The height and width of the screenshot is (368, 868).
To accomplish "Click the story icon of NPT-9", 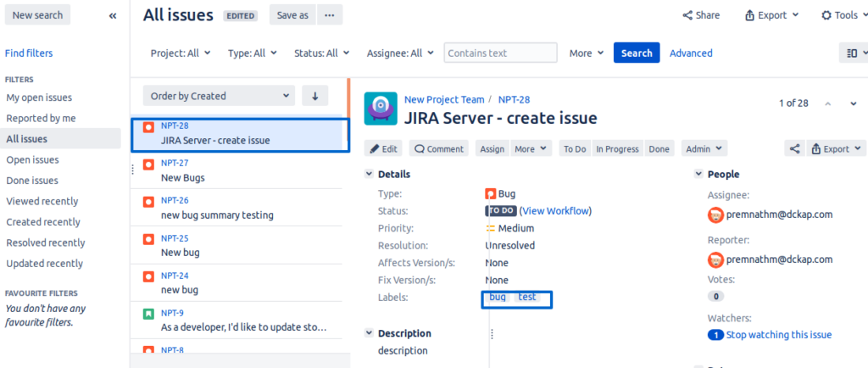I will [148, 314].
